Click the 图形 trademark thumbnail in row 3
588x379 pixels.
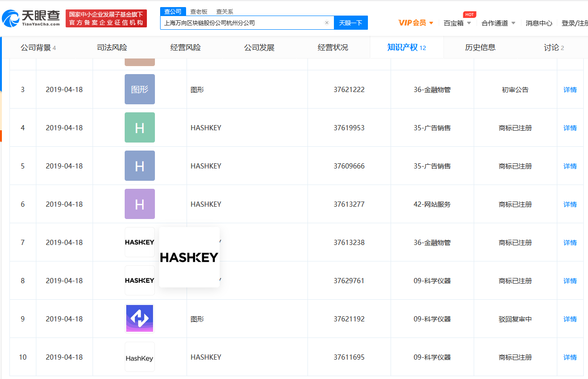pos(139,89)
